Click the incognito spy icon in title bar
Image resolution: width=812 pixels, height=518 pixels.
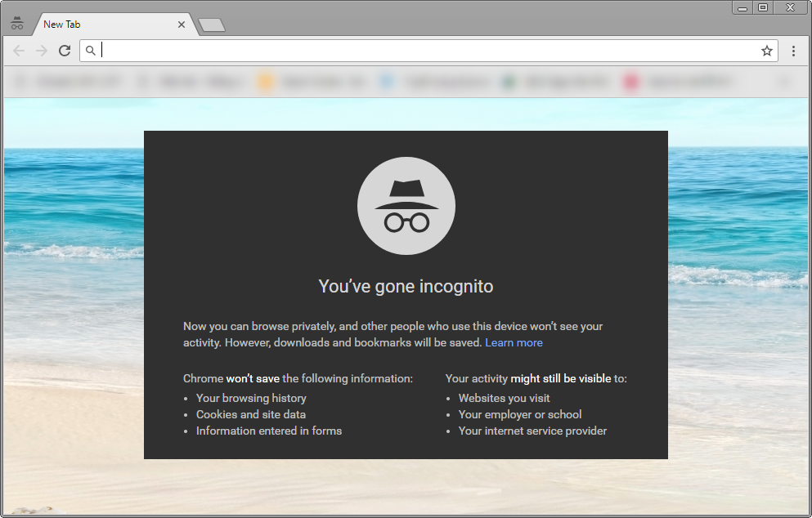pos(17,24)
